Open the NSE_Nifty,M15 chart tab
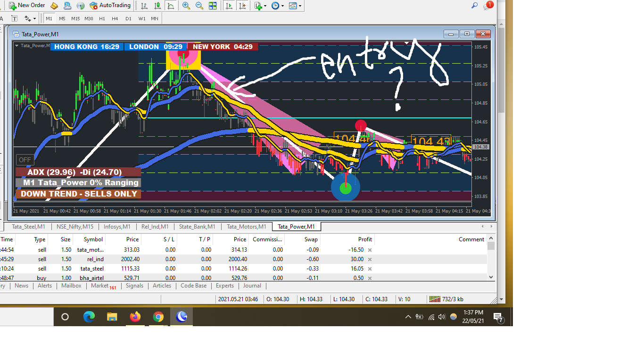Viewport: 644px width, 362px height. tap(75, 227)
